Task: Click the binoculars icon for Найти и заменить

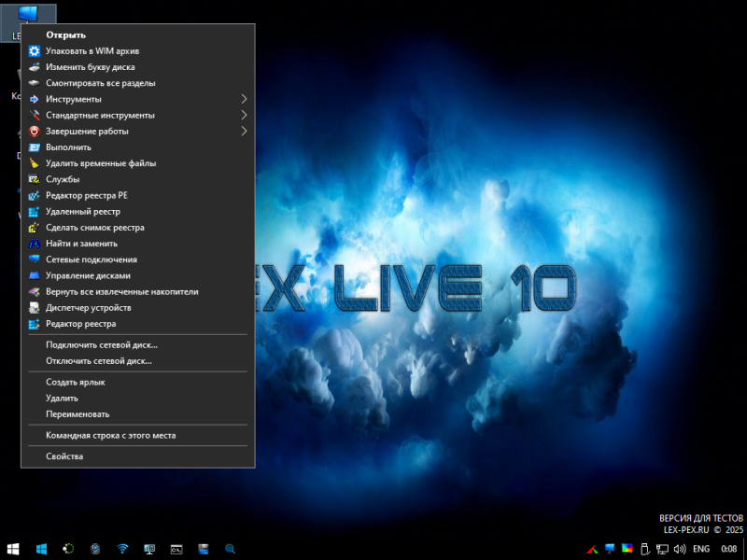Action: [35, 244]
